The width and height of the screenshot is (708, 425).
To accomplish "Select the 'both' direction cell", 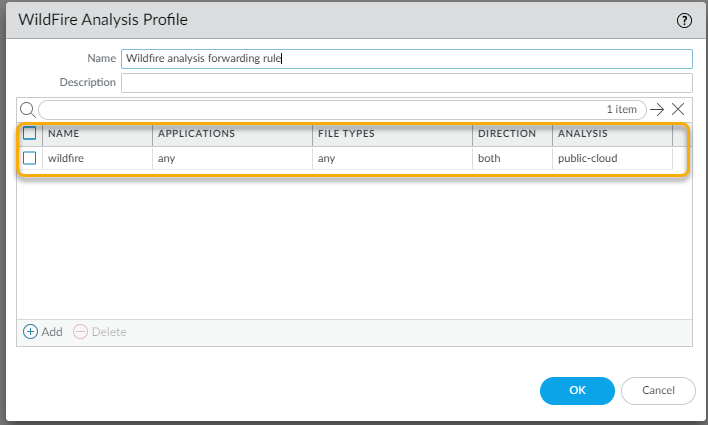I will coord(511,158).
